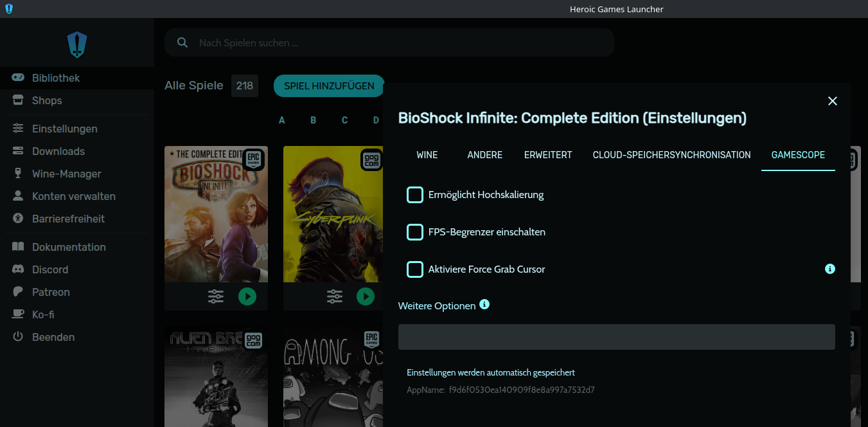Switch to the WINE tab
Image resolution: width=868 pixels, height=427 pixels.
pyautogui.click(x=427, y=155)
